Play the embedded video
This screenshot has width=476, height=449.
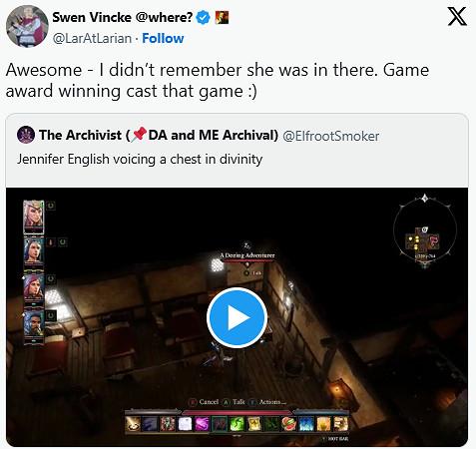[x=237, y=317]
